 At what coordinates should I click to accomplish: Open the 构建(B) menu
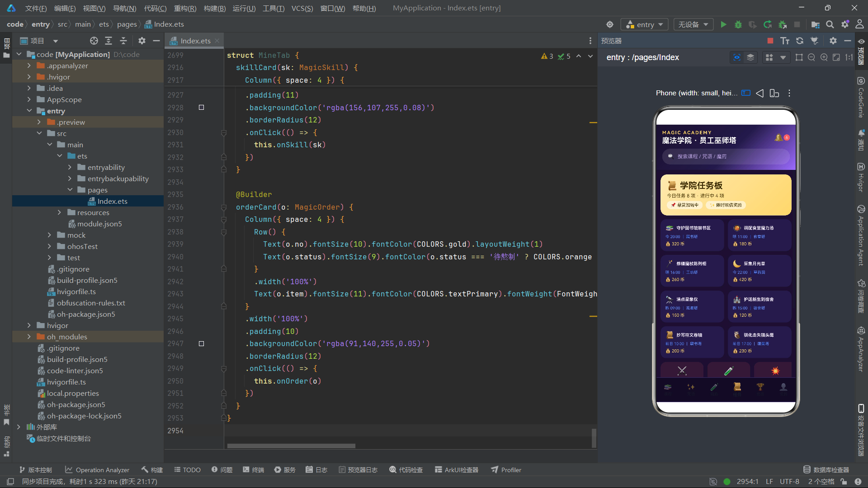[x=215, y=8]
